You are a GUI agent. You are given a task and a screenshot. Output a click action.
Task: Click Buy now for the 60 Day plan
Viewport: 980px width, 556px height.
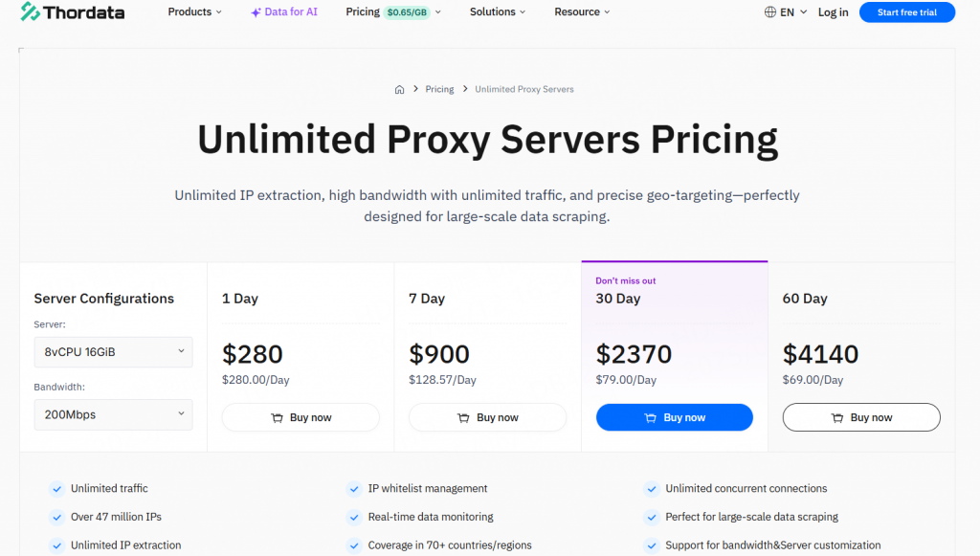(x=861, y=417)
